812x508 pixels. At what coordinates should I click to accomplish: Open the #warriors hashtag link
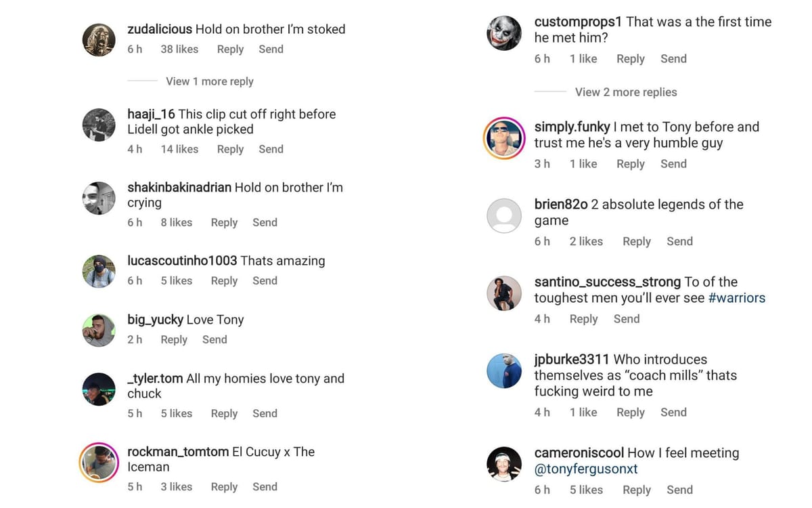(737, 298)
